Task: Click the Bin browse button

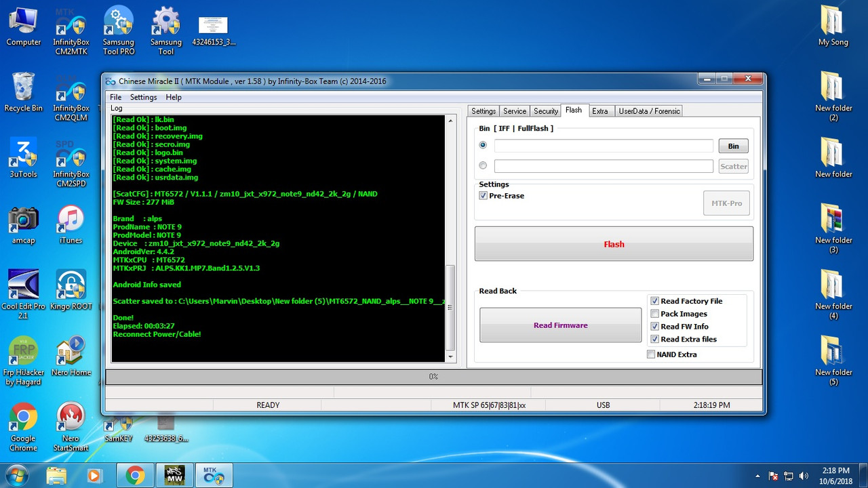Action: coord(733,146)
